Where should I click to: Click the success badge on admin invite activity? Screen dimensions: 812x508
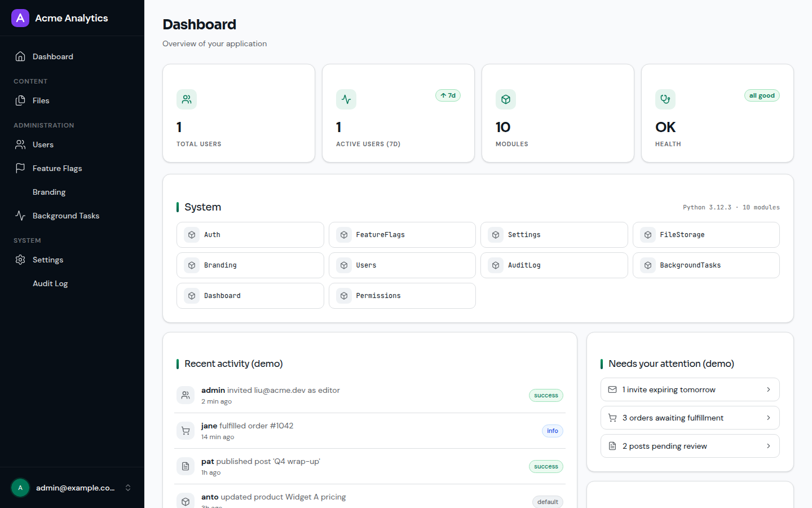click(546, 396)
